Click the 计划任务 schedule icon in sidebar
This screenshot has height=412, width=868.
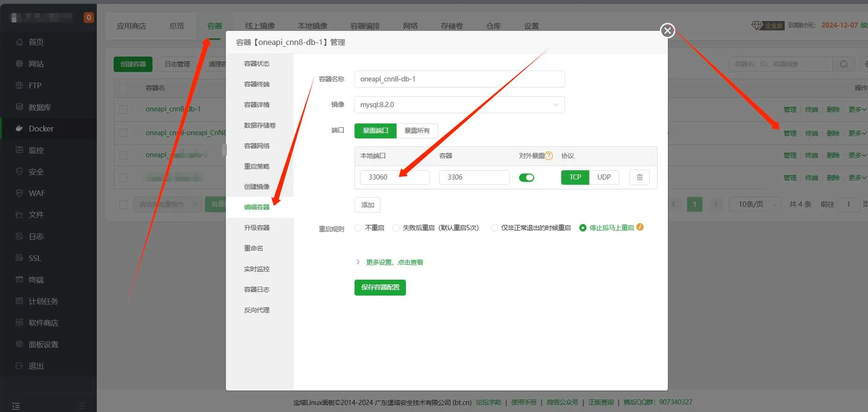click(x=19, y=301)
